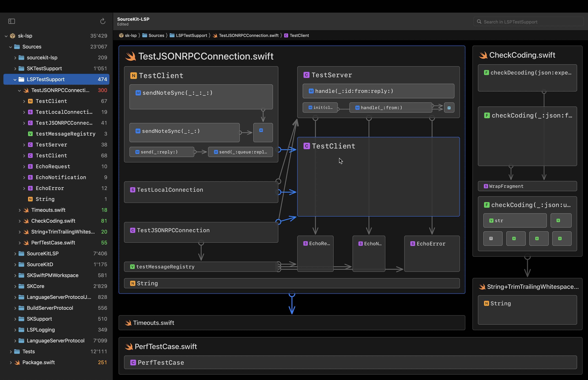Collapse the Sources folder in the sidebar
This screenshot has height=380, width=588.
(x=11, y=47)
